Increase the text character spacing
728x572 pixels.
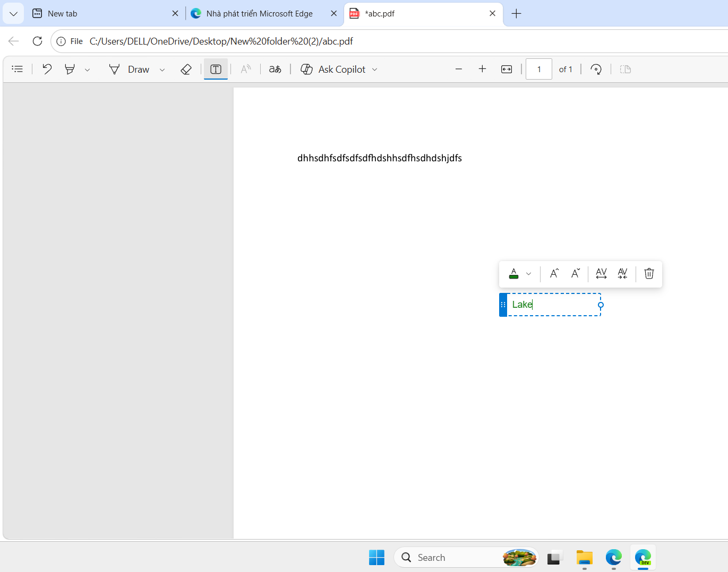click(601, 274)
